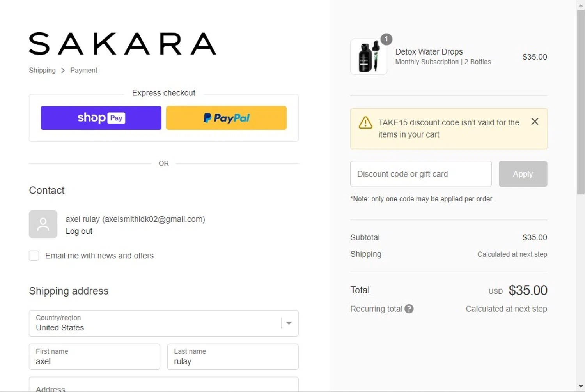Click the Shipping address heading

pyautogui.click(x=69, y=291)
